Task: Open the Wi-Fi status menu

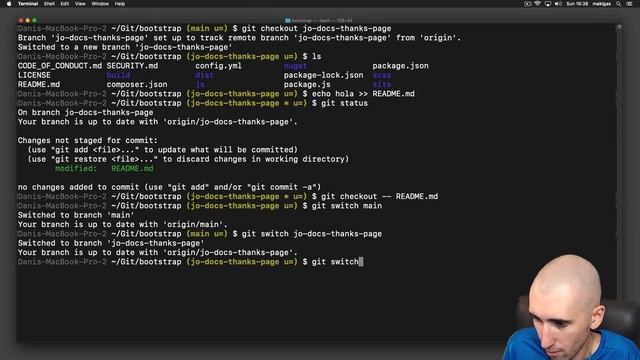Action: coord(538,4)
